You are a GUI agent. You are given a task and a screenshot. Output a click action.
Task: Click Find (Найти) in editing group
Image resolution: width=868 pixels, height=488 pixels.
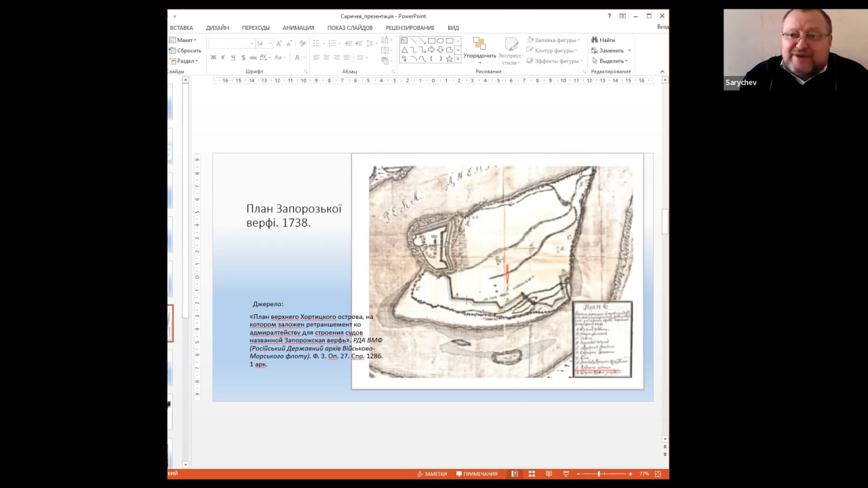point(603,40)
